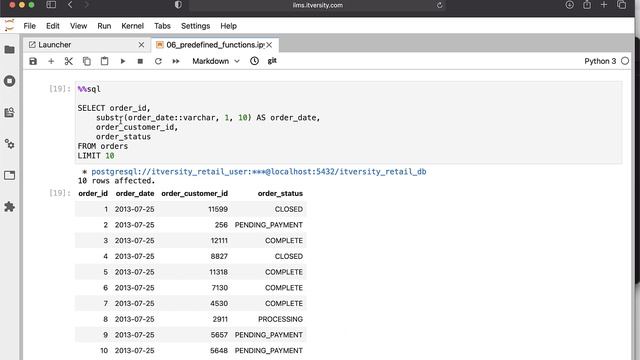Click the lms.itversity.com address bar

coord(318,5)
